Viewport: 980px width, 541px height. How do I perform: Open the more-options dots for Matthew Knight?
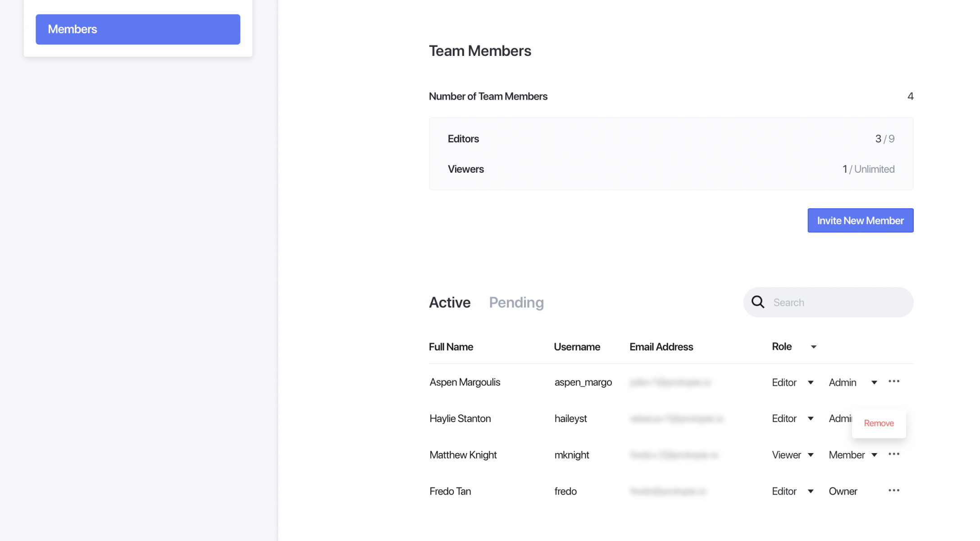[x=893, y=454]
